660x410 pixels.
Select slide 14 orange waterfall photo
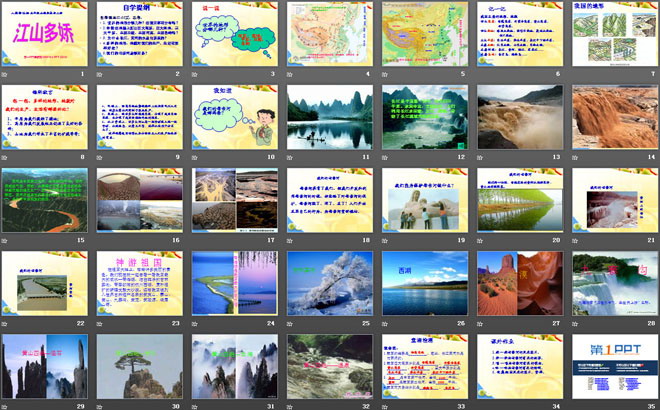[615, 117]
